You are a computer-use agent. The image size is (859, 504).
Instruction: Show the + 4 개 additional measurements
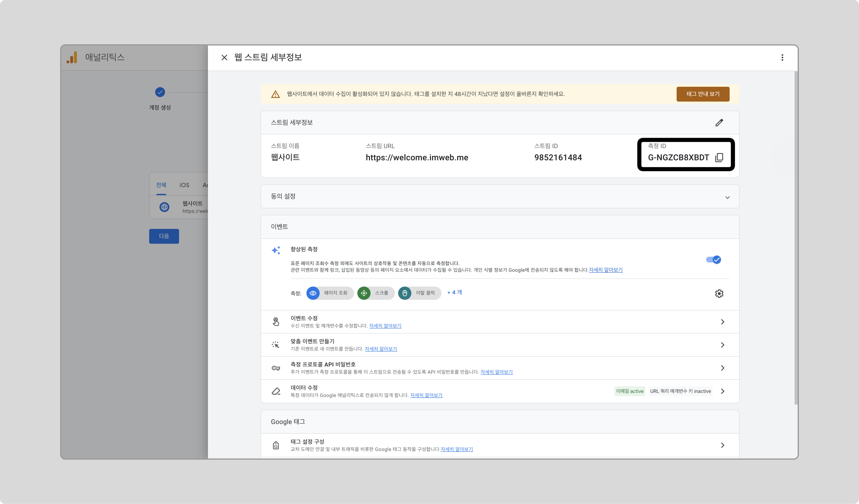(454, 292)
